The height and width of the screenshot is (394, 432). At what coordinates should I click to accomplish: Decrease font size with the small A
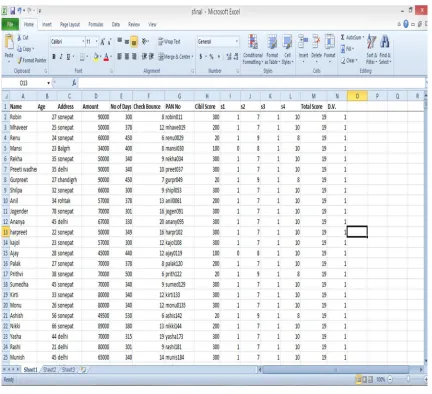click(110, 42)
